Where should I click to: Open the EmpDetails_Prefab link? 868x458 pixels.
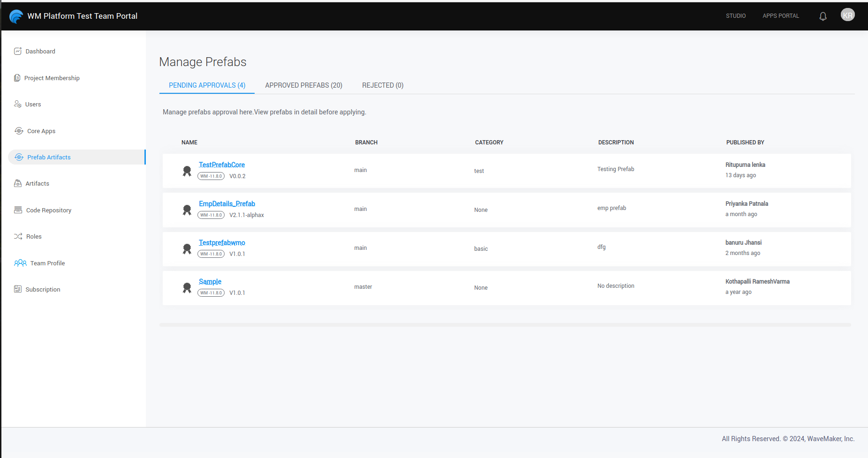click(x=226, y=204)
